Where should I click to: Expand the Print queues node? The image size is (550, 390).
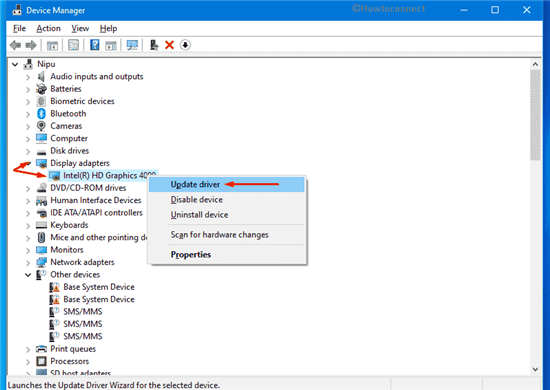pyautogui.click(x=28, y=349)
